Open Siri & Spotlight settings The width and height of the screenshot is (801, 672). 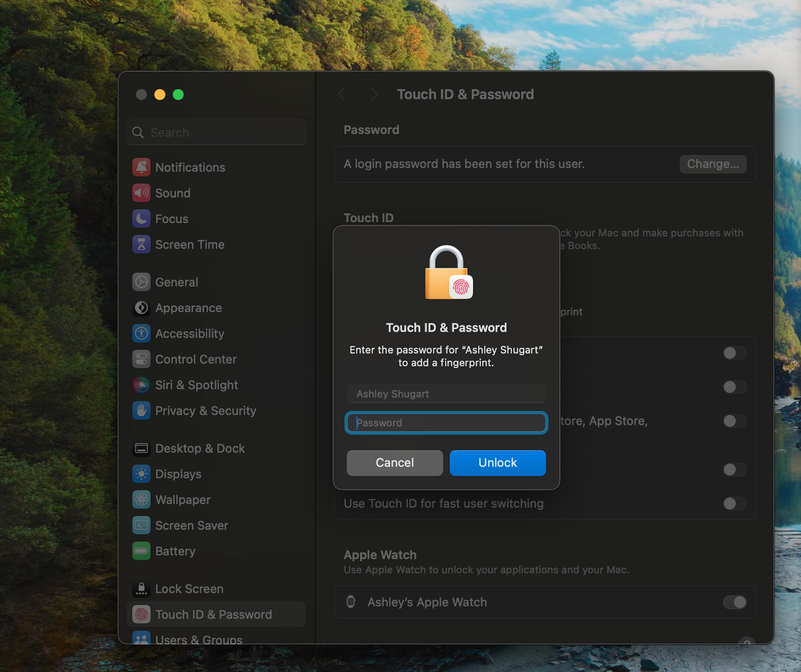196,385
